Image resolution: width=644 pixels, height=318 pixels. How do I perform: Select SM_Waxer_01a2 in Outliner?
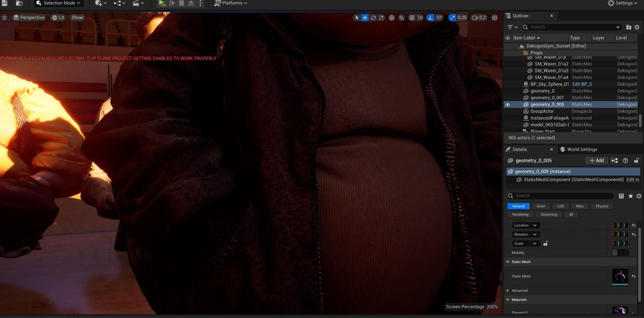click(551, 64)
